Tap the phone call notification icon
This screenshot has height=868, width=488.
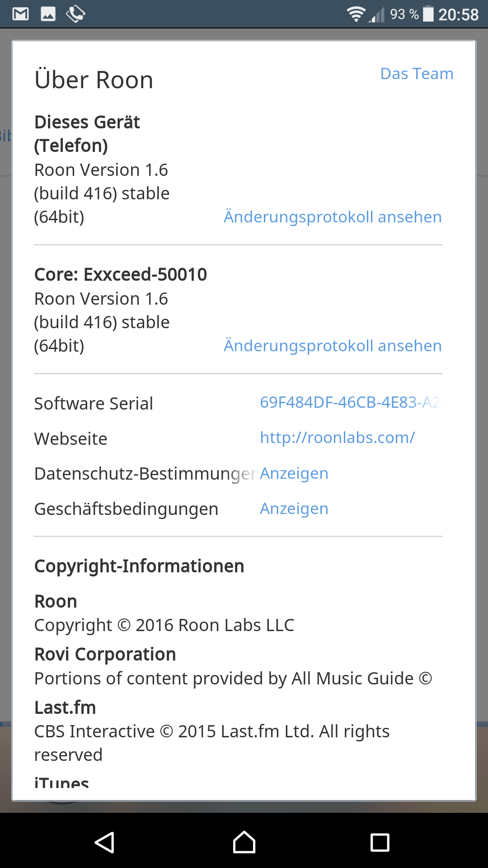tap(75, 14)
